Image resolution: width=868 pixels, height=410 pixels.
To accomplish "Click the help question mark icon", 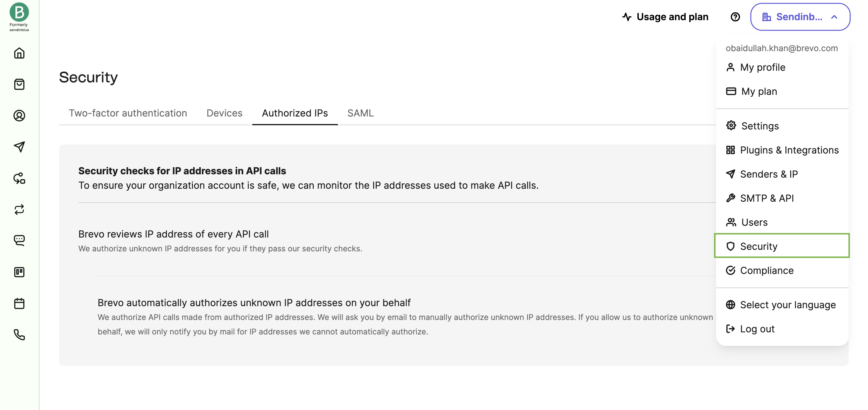I will click(736, 17).
